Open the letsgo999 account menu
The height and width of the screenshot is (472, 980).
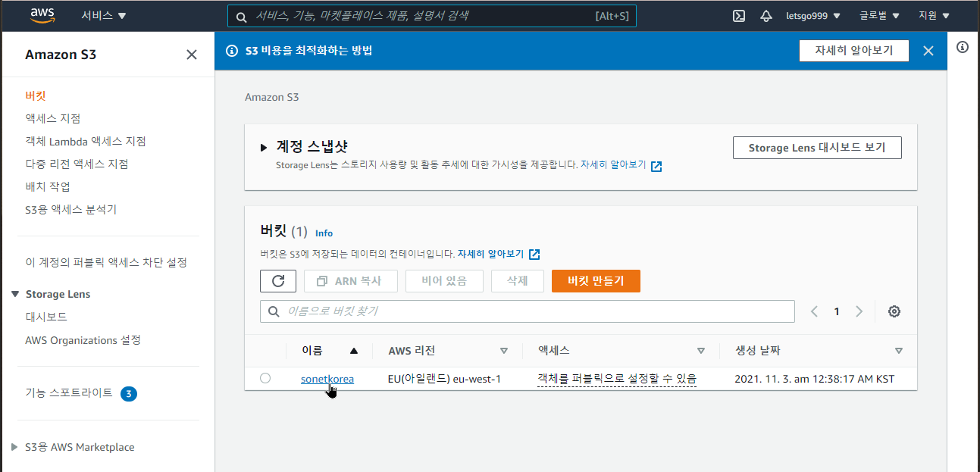click(x=813, y=15)
